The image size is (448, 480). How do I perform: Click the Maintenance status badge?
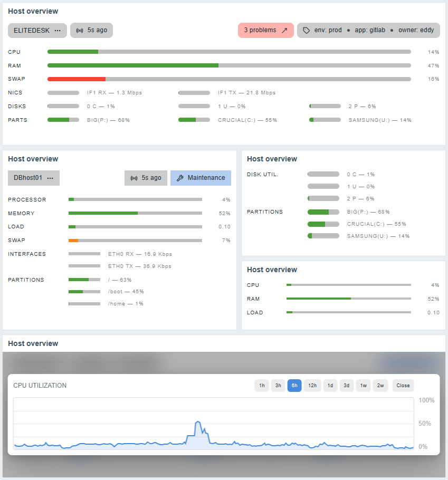[201, 178]
